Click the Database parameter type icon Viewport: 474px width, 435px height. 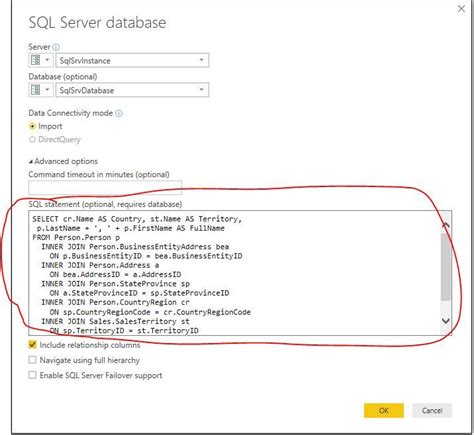point(36,90)
